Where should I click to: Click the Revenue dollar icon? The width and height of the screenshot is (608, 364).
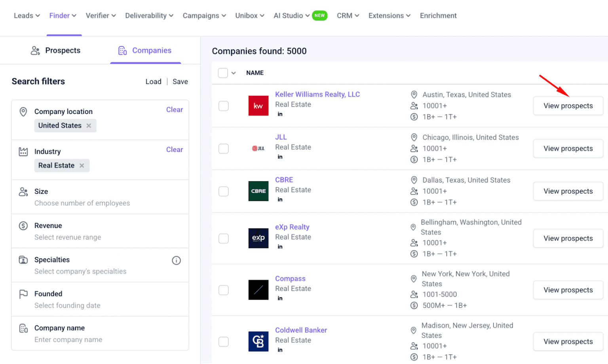(x=23, y=226)
